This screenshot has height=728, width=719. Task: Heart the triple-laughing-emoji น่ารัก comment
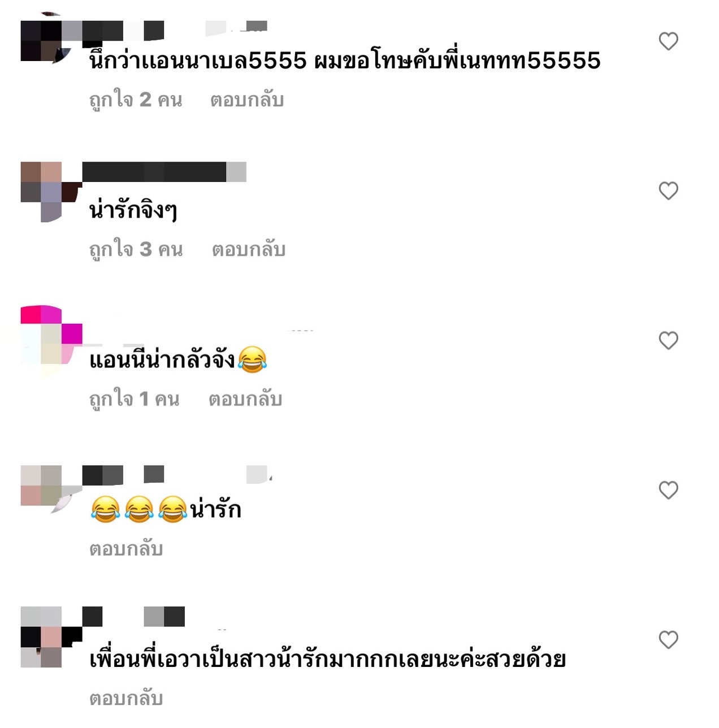point(668,490)
